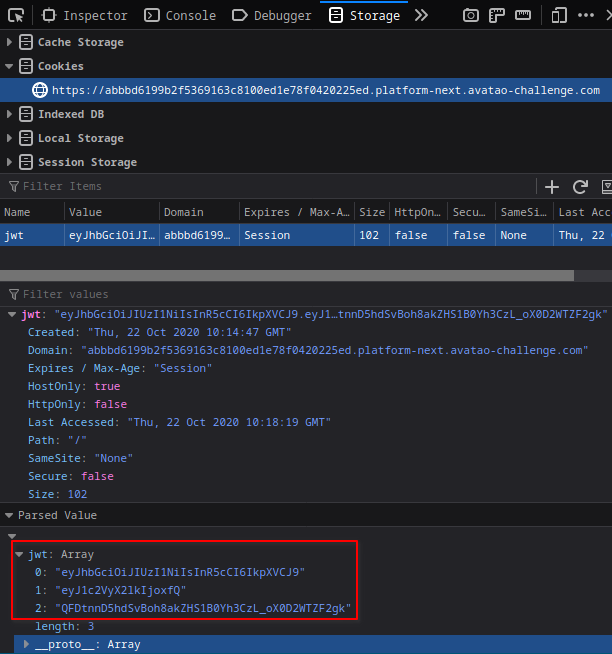
Task: Refresh the cookie list
Action: (x=579, y=187)
